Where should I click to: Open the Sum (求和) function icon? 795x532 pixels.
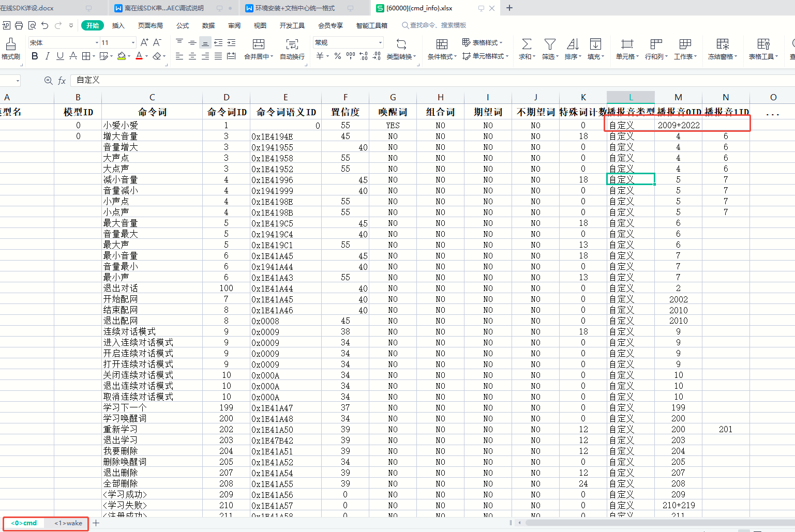click(x=526, y=44)
